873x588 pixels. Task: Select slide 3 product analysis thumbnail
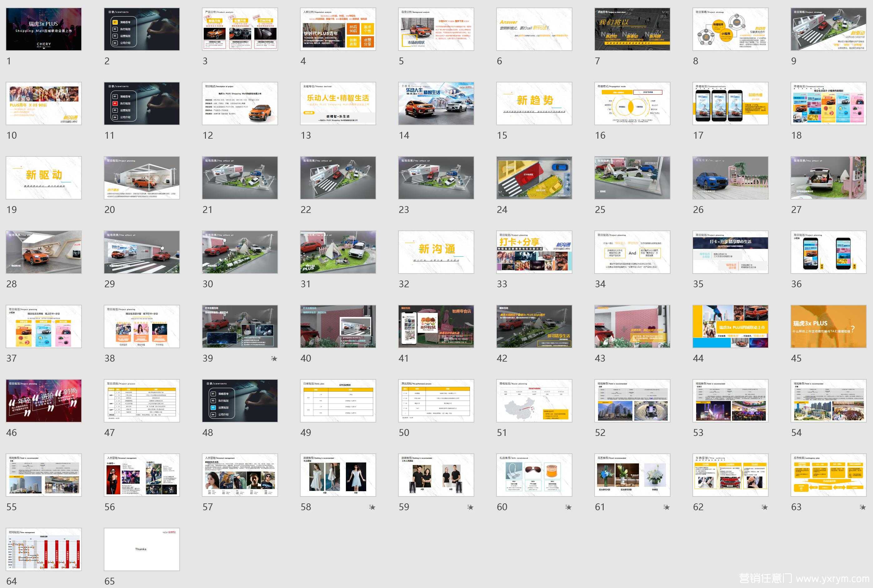click(240, 29)
